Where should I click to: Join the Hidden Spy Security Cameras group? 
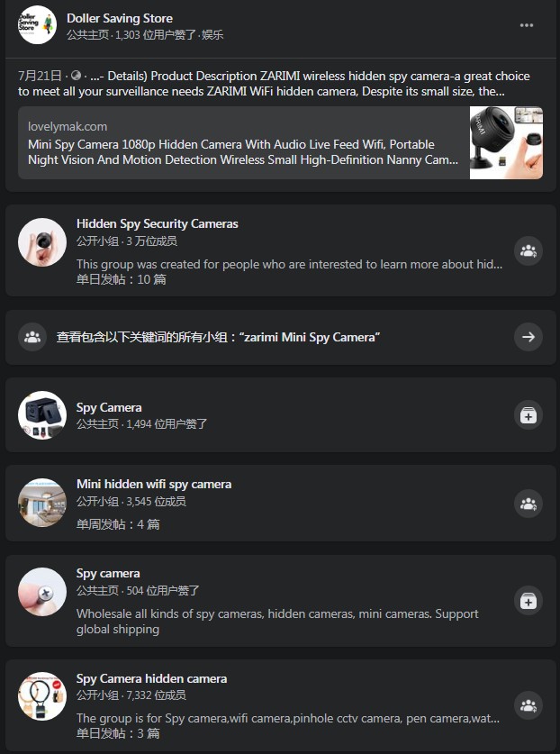(x=528, y=251)
